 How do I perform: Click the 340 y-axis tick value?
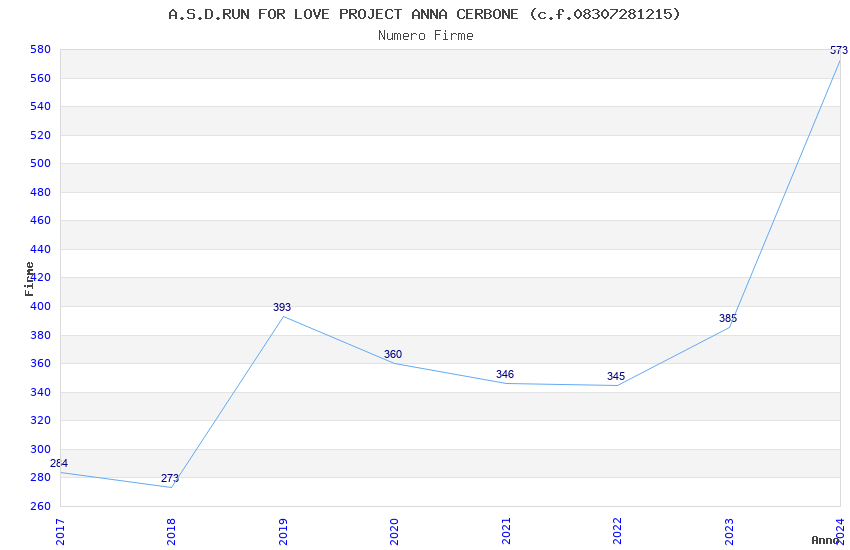pos(41,392)
